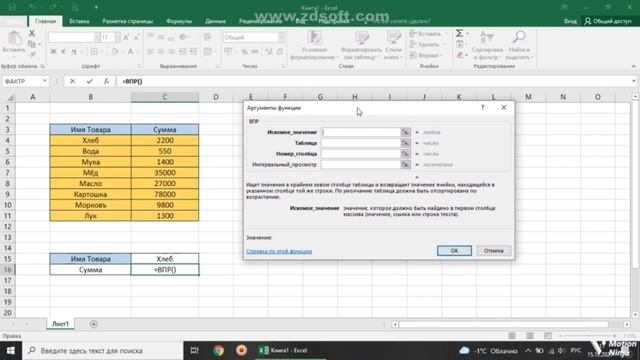
Task: Open the Данные ribbon tab
Action: pos(216,21)
